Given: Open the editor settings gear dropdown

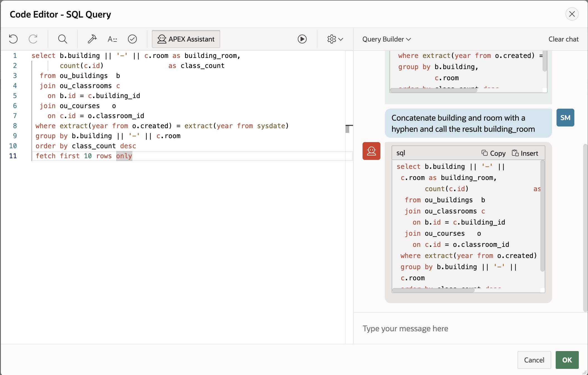Looking at the screenshot, I should pyautogui.click(x=335, y=39).
